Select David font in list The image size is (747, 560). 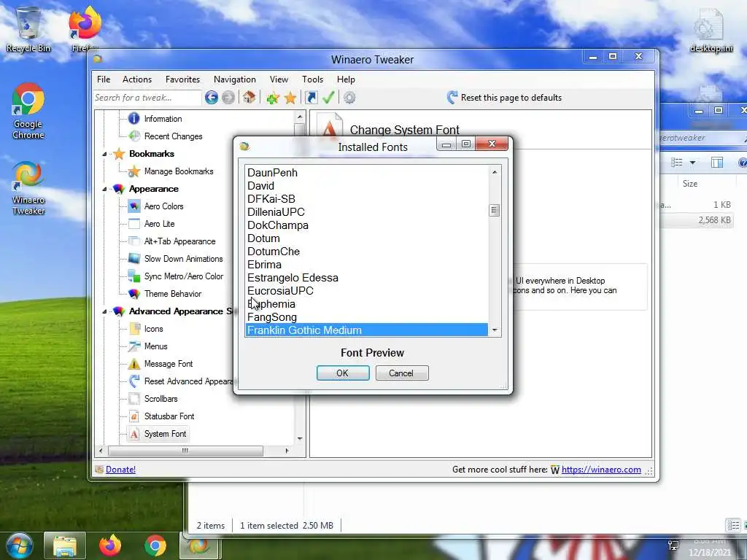(x=366, y=186)
